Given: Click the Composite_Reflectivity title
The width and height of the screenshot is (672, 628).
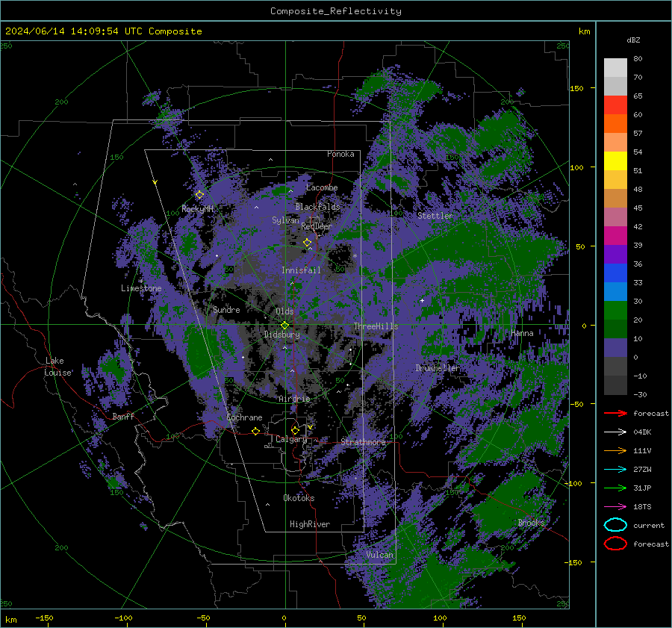Looking at the screenshot, I should [x=336, y=11].
